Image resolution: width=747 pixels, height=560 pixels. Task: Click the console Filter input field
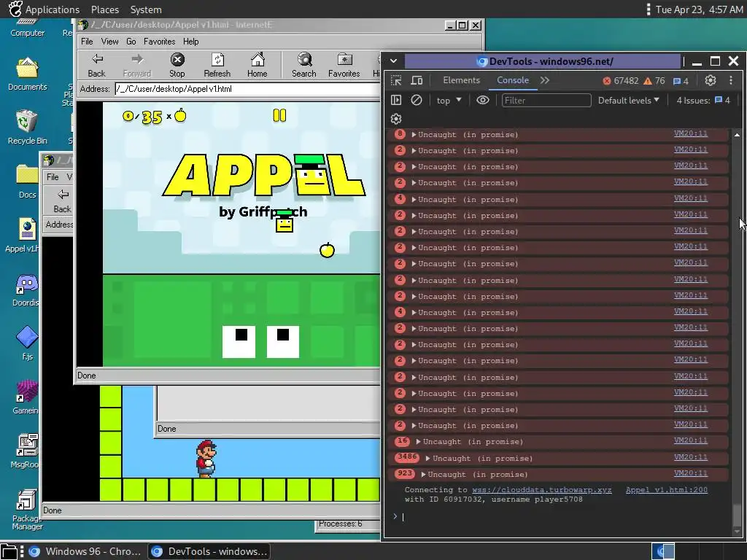coord(546,101)
